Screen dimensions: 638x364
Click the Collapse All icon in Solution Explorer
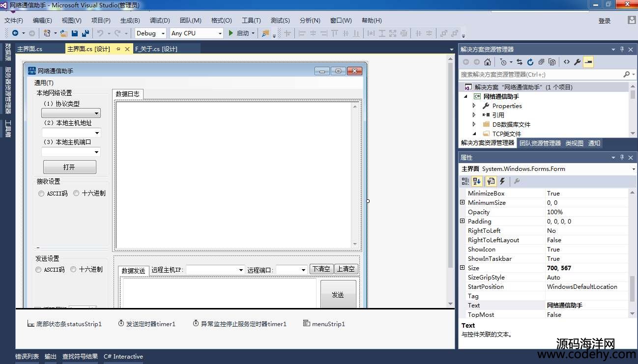click(x=541, y=62)
